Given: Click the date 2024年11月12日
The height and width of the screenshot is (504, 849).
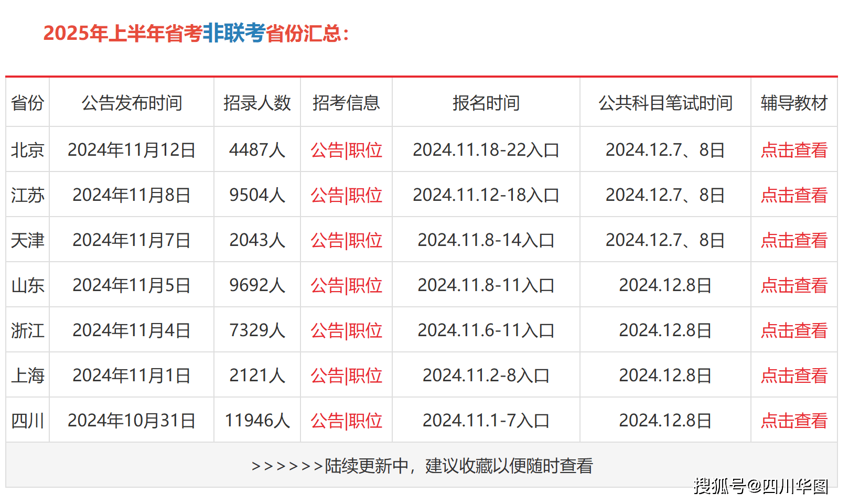Looking at the screenshot, I should coord(132,150).
